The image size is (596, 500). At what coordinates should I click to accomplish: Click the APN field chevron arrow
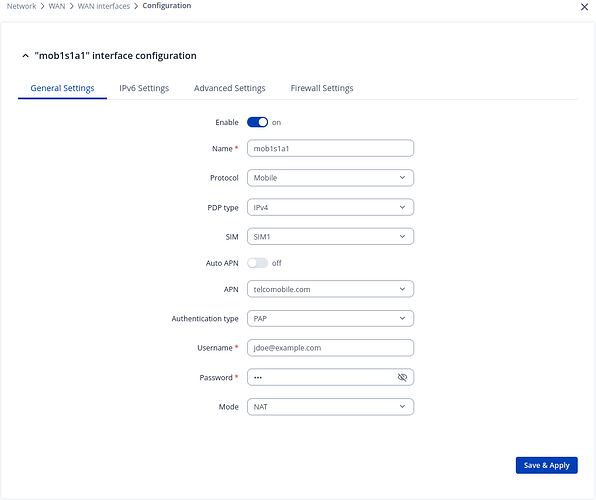402,289
